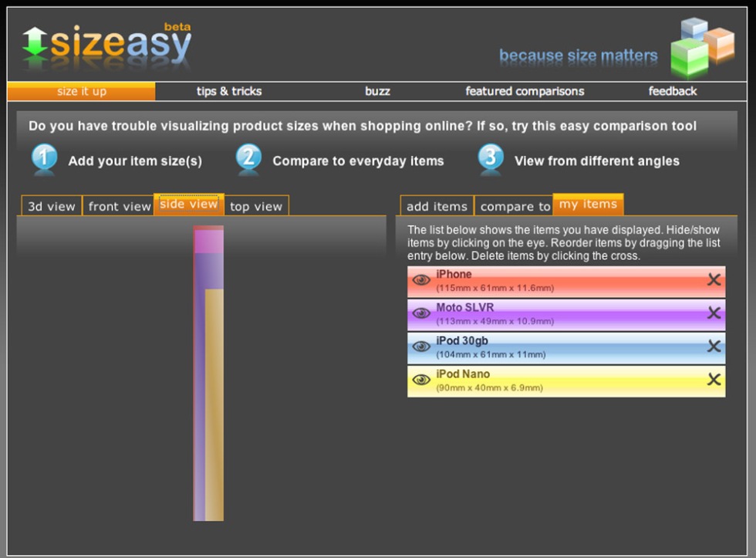Open tips & tricks page
The height and width of the screenshot is (558, 756).
tap(229, 91)
